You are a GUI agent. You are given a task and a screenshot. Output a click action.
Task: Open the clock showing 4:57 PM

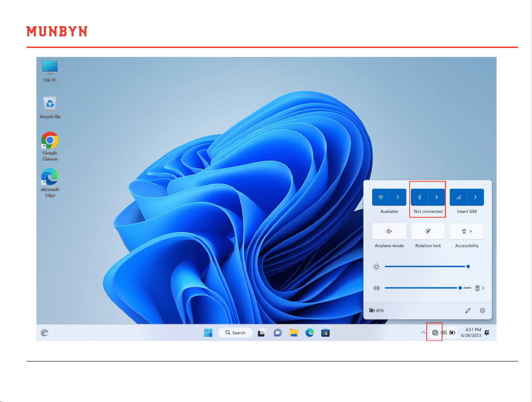pyautogui.click(x=471, y=333)
